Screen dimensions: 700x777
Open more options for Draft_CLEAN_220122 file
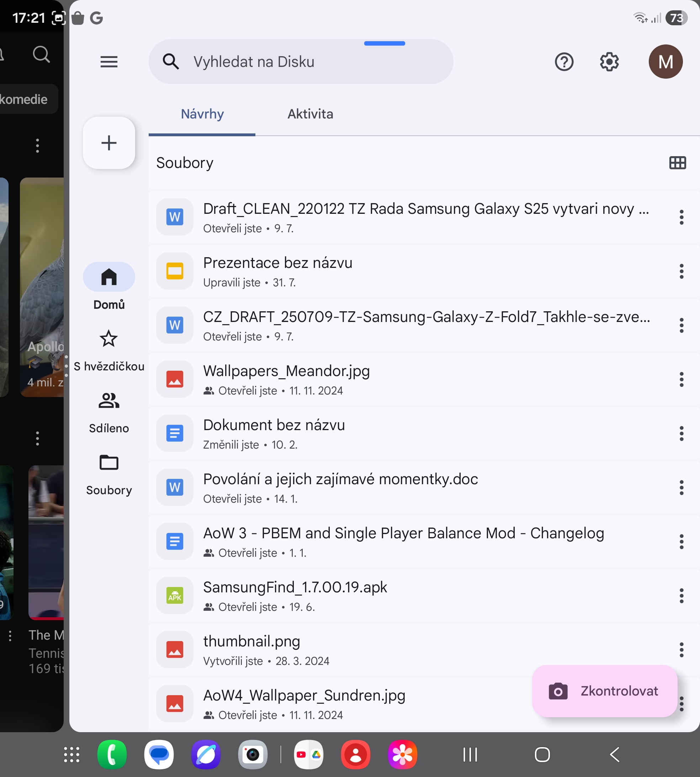[x=681, y=217]
